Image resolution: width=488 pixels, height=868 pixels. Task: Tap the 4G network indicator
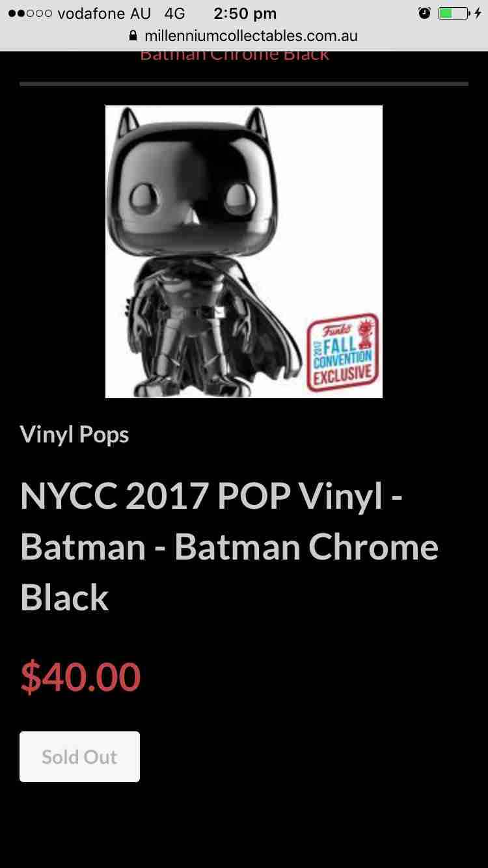174,13
